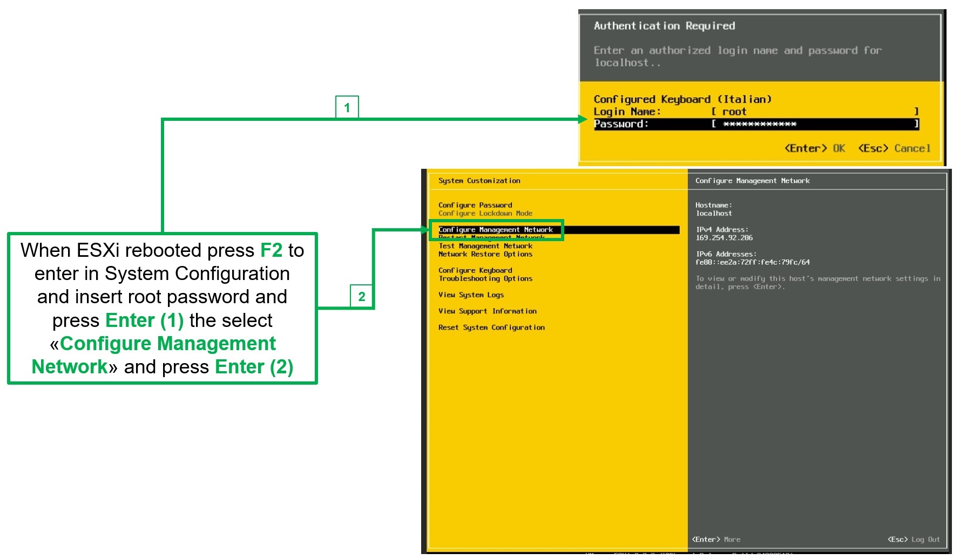This screenshot has height=560, width=953.
Task: Click the System Customization heading
Action: [x=479, y=181]
